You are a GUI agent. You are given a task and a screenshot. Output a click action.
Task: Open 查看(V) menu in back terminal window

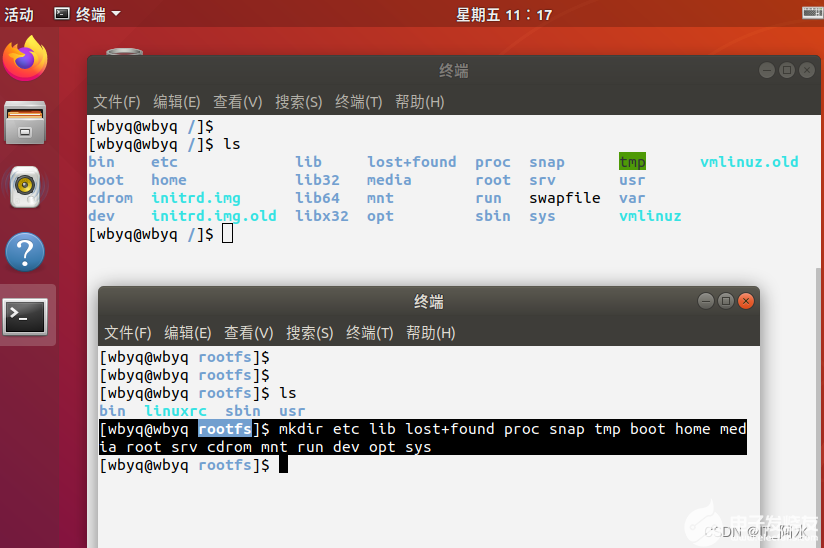click(x=238, y=101)
